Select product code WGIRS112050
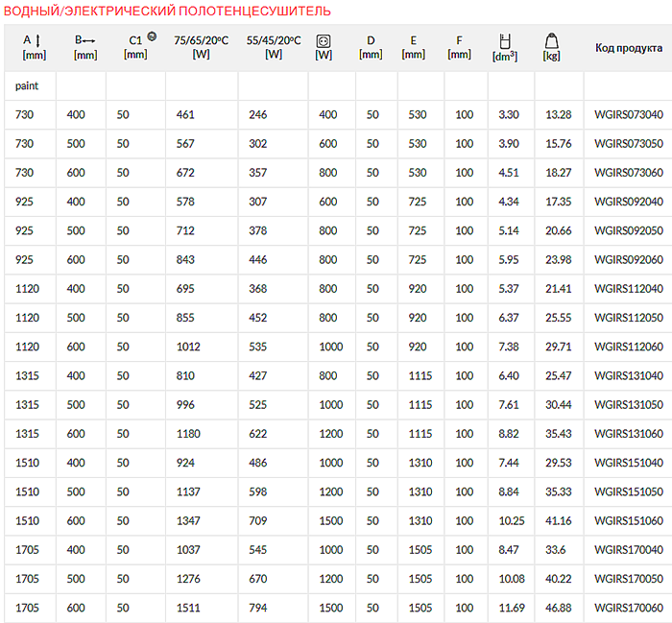 629,318
